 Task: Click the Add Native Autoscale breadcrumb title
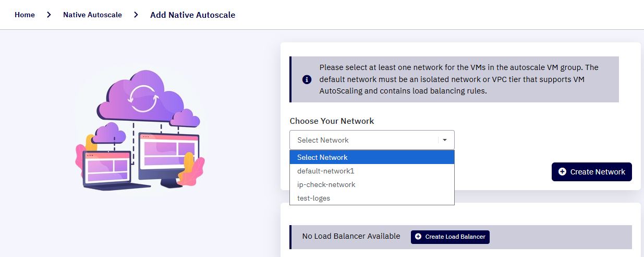point(192,15)
